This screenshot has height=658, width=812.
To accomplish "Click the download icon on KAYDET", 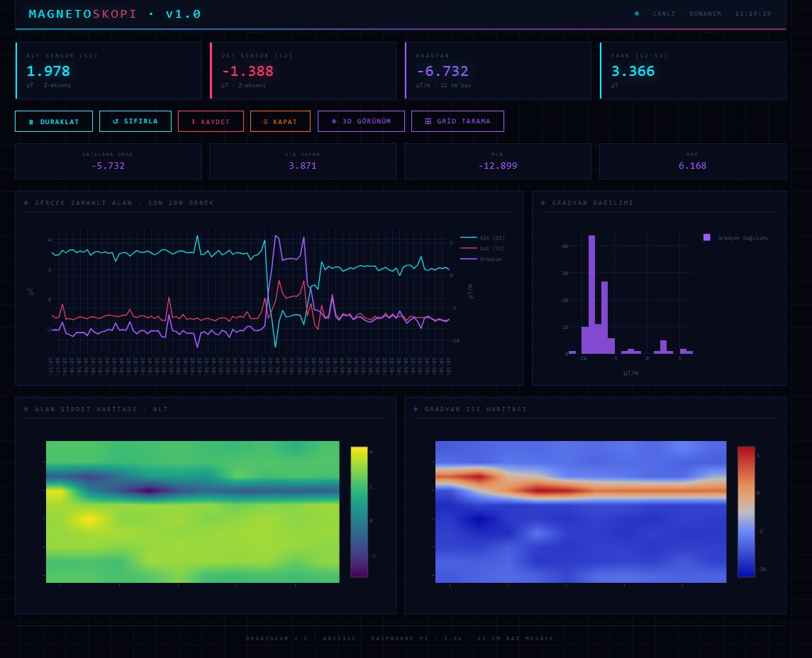I will (x=193, y=122).
